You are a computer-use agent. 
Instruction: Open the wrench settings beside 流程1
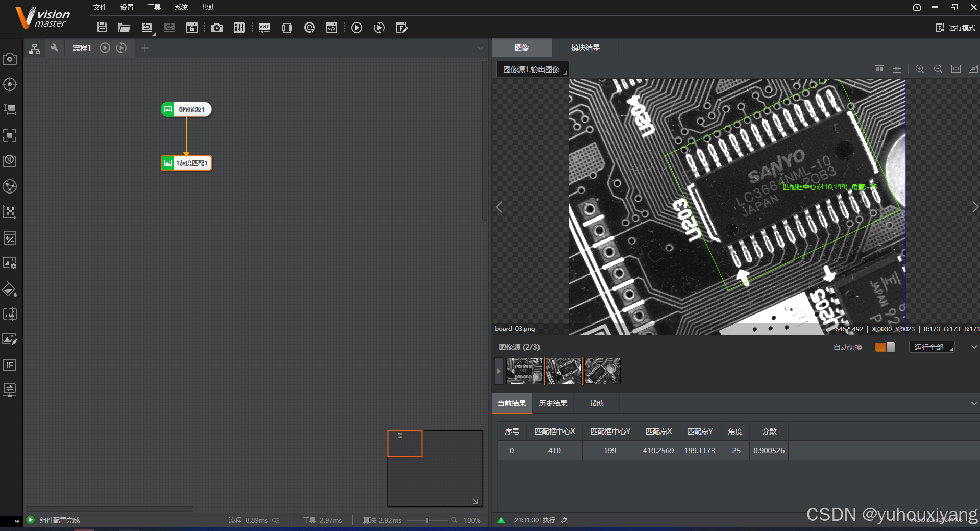point(54,48)
